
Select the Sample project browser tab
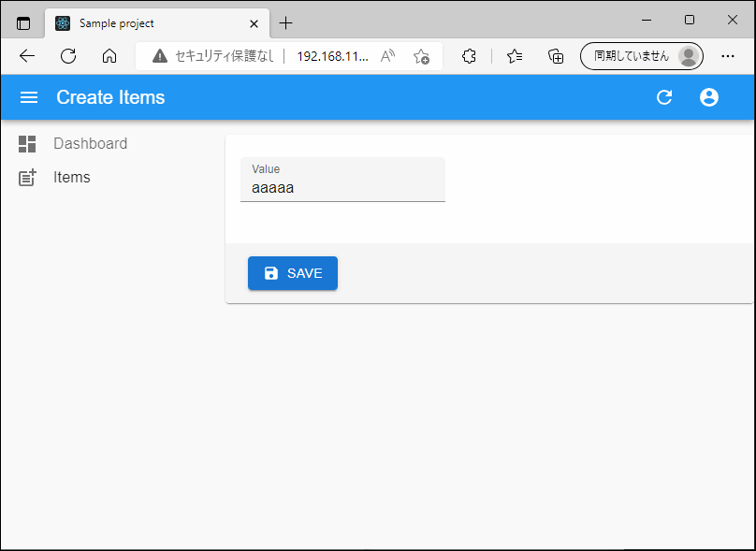[x=157, y=23]
